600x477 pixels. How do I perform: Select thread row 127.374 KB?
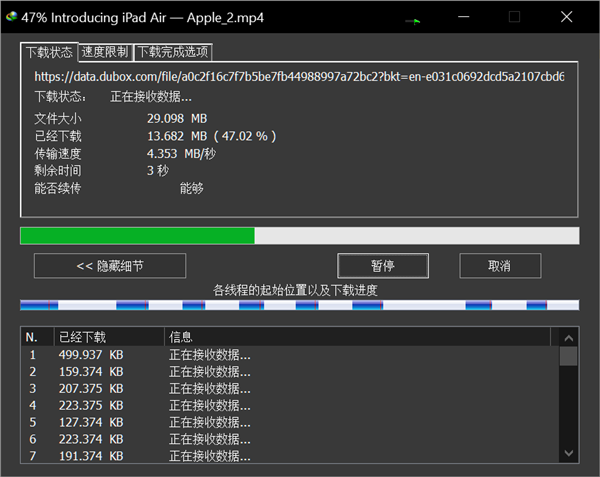pyautogui.click(x=290, y=422)
